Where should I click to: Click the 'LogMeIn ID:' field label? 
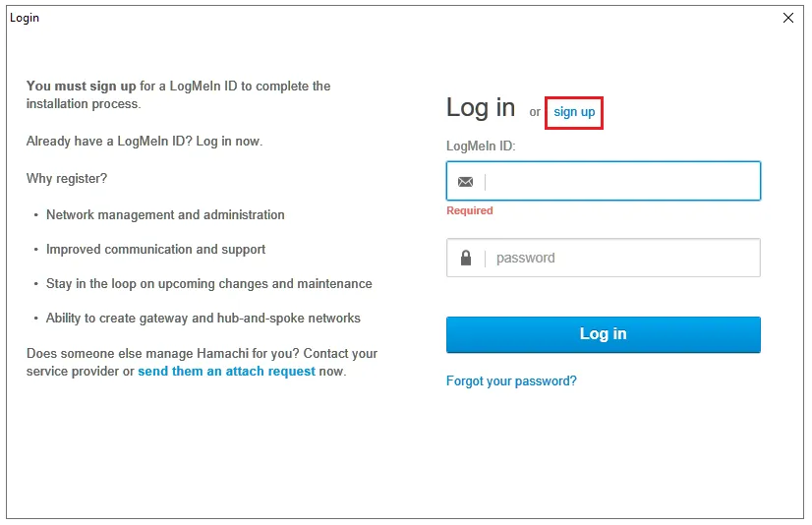coord(481,146)
